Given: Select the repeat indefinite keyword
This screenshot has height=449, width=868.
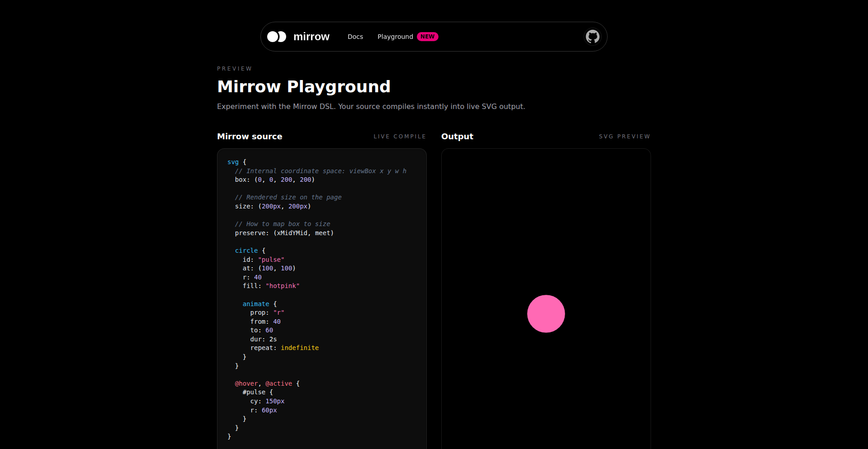Looking at the screenshot, I should 299,348.
